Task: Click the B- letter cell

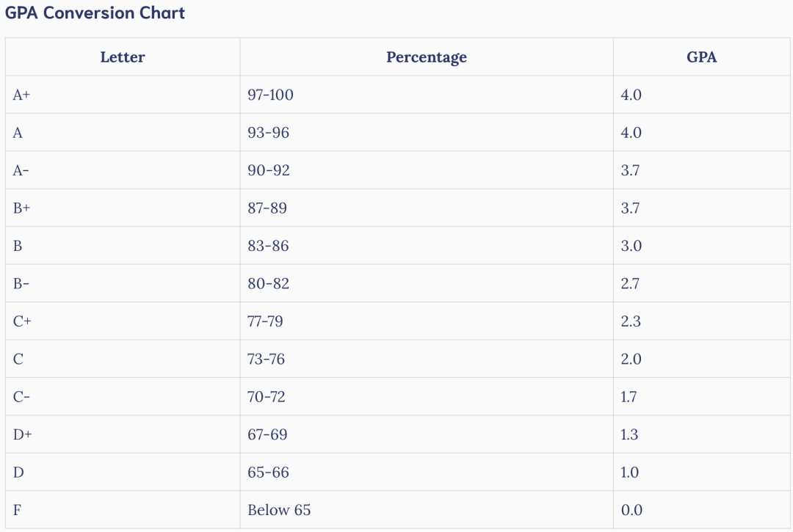Action: coord(22,283)
